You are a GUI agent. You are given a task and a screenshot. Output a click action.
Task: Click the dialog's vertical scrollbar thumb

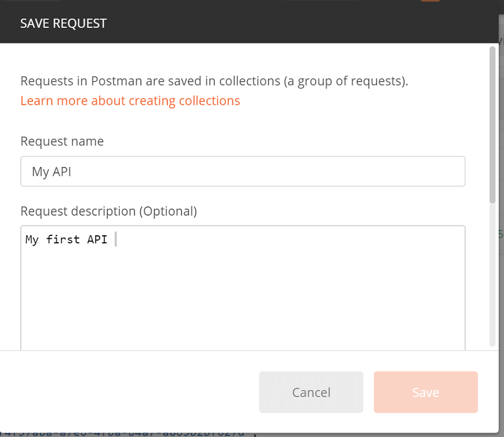click(x=492, y=125)
